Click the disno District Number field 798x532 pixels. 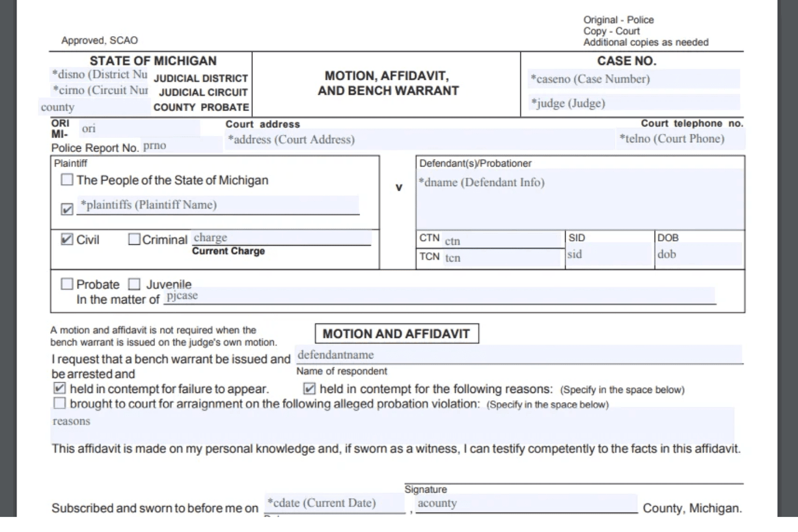[x=99, y=74]
